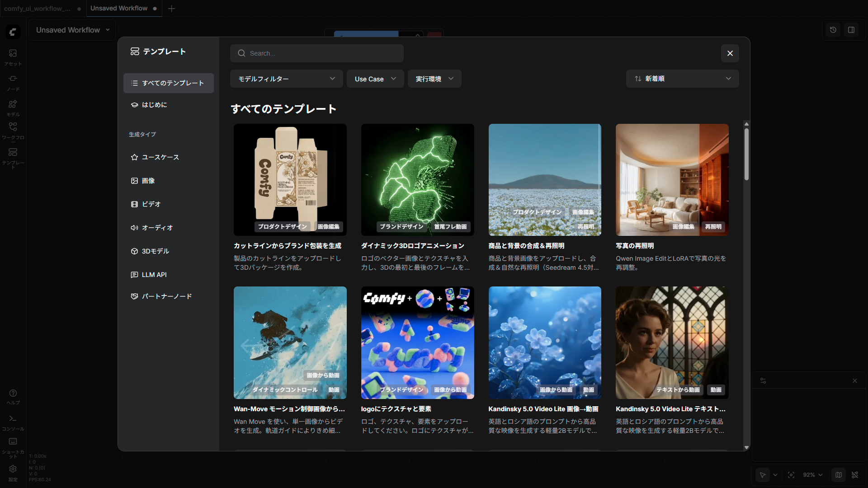Toggle the minimap icon
Screen dimensions: 868x488
838,475
